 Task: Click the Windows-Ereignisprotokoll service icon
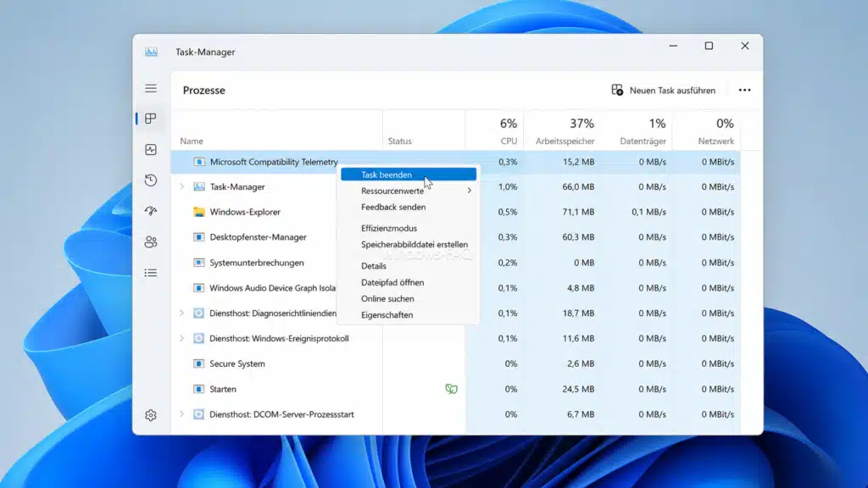point(198,338)
